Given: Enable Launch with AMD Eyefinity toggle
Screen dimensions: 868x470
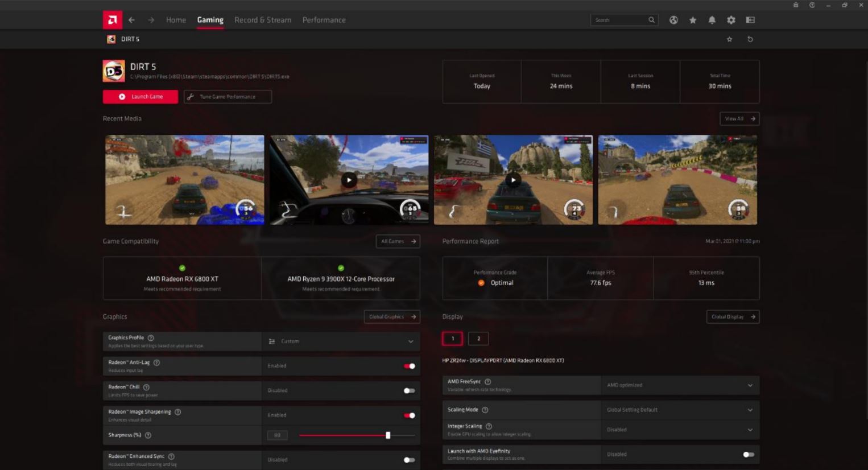Looking at the screenshot, I should 749,454.
